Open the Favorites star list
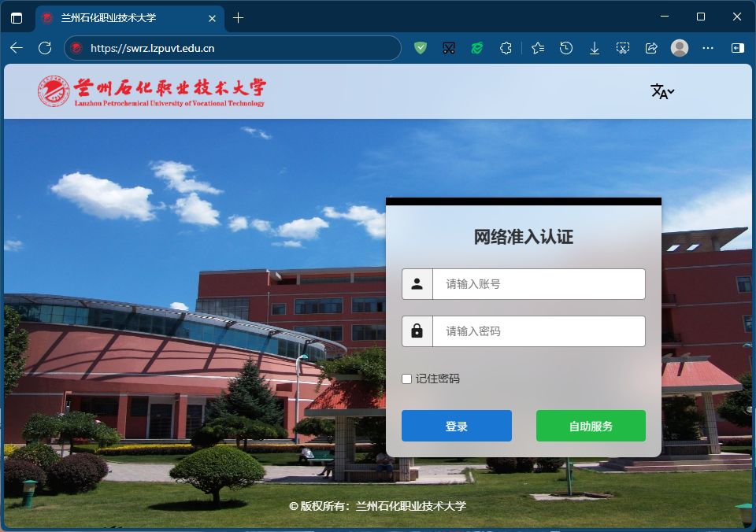 tap(538, 48)
